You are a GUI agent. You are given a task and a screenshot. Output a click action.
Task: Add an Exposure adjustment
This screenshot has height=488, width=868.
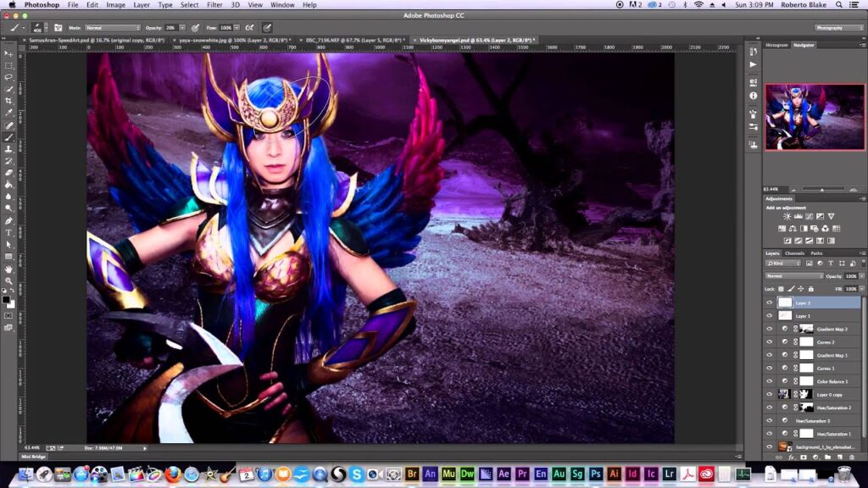[820, 216]
